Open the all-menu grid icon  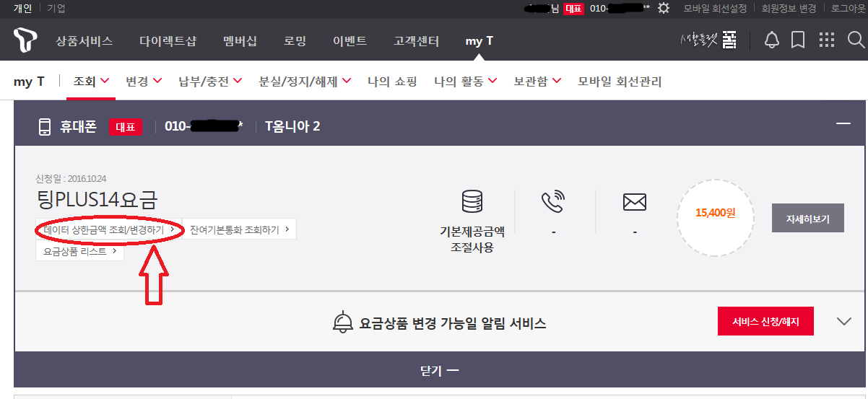pos(827,40)
